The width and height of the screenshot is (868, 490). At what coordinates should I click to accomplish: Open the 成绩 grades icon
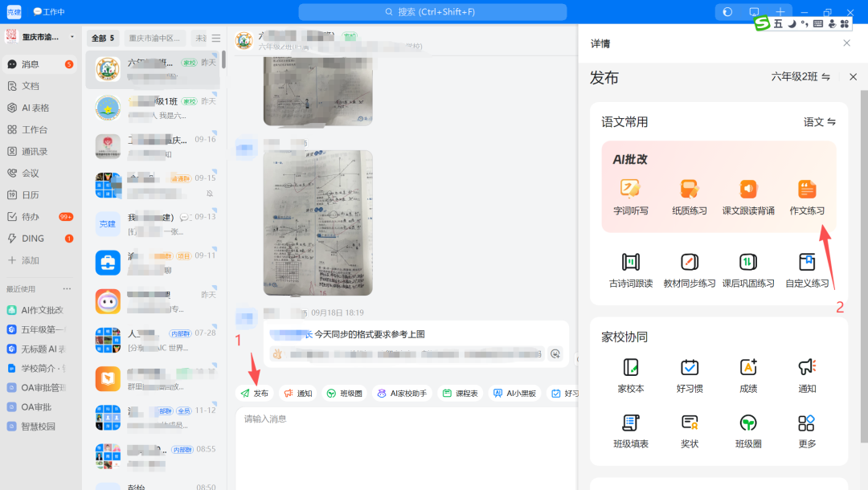[x=747, y=372]
